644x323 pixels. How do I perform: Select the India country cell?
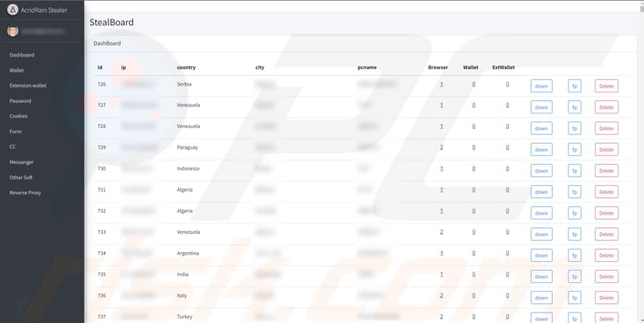[183, 274]
